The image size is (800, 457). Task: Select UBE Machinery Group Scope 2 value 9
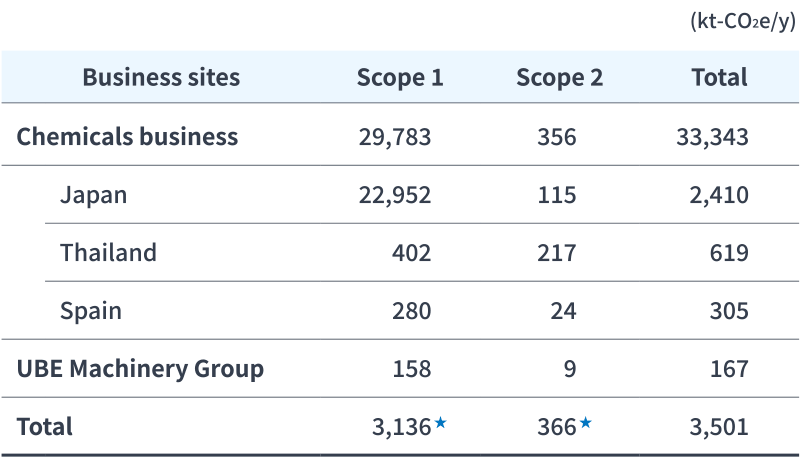[570, 369]
